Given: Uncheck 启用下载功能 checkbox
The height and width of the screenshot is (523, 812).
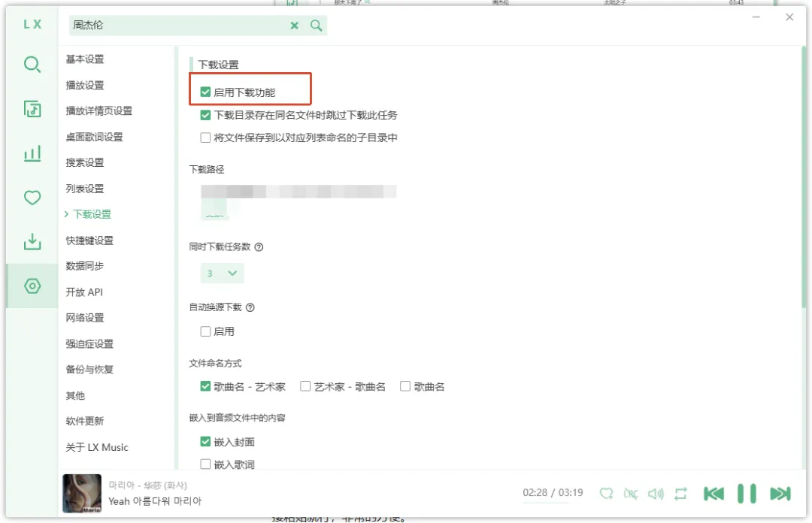Looking at the screenshot, I should [205, 92].
